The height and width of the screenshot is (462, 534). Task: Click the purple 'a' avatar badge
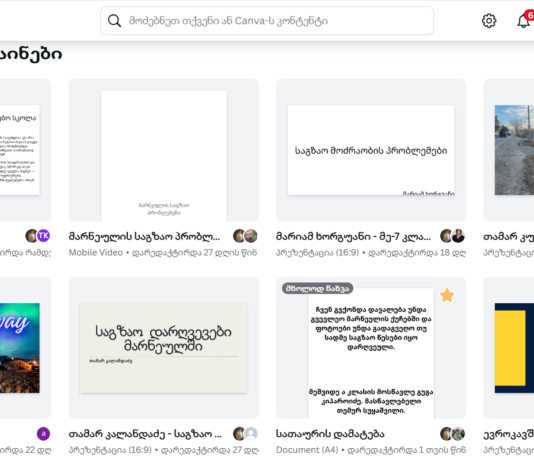click(x=43, y=434)
